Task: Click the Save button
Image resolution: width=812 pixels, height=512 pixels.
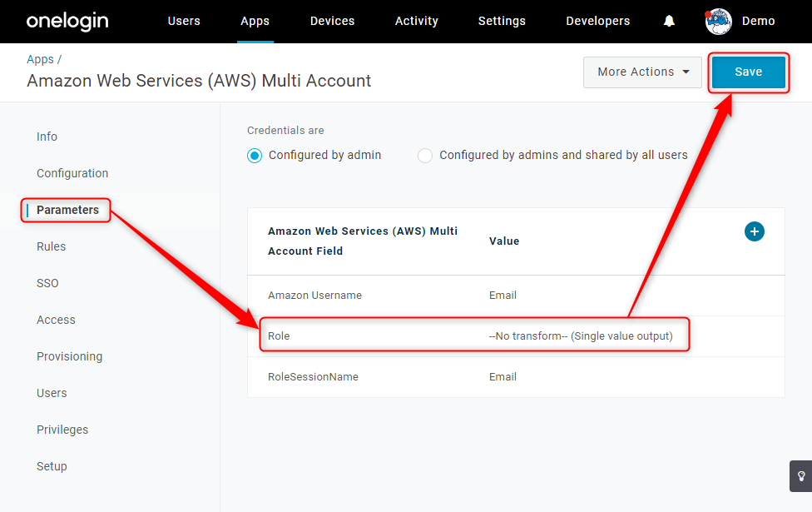Action: 748,72
